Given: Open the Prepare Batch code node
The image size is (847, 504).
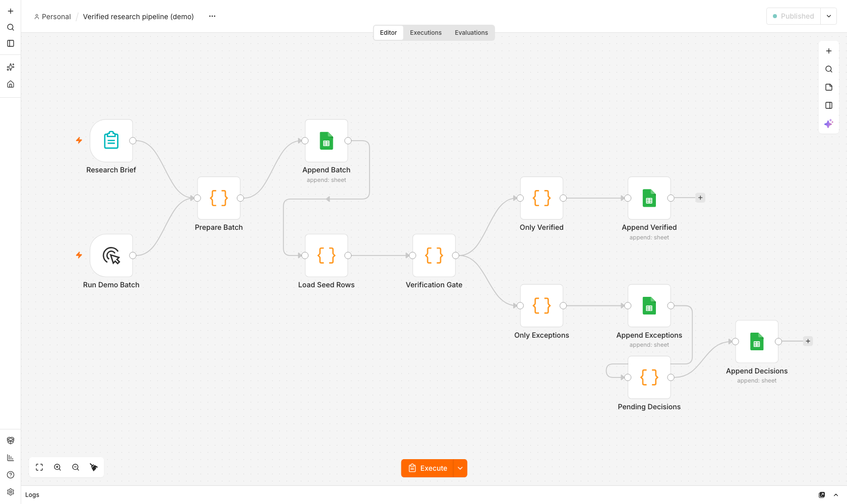Looking at the screenshot, I should [x=219, y=198].
